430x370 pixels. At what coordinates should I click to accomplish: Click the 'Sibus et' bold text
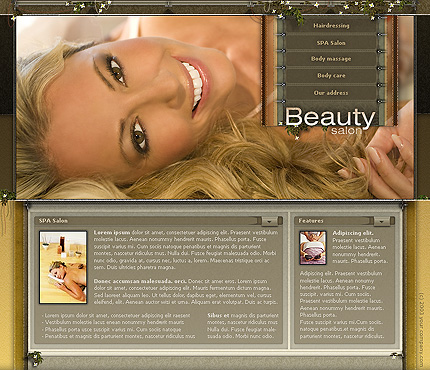(x=218, y=315)
